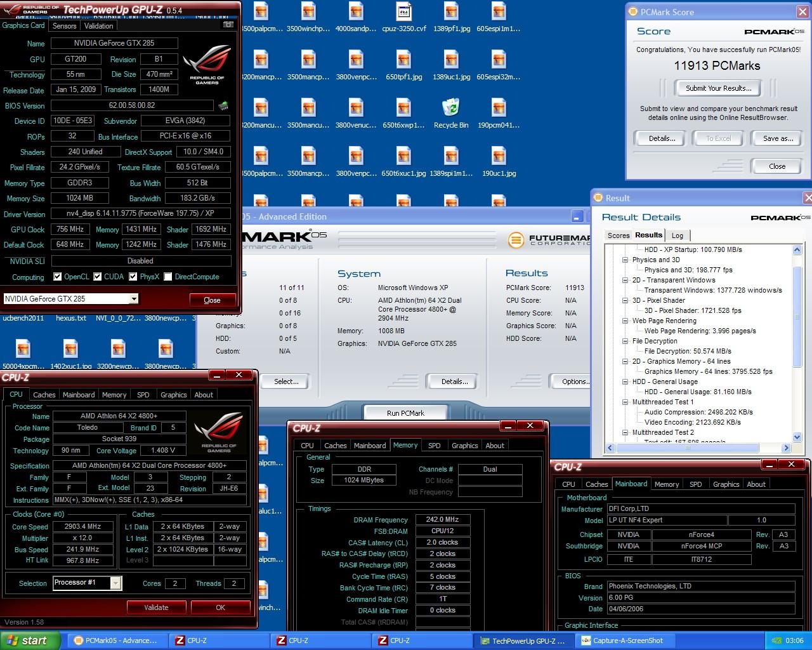
Task: Click the Result Details horizontal scrollbar thumb
Action: (688, 448)
